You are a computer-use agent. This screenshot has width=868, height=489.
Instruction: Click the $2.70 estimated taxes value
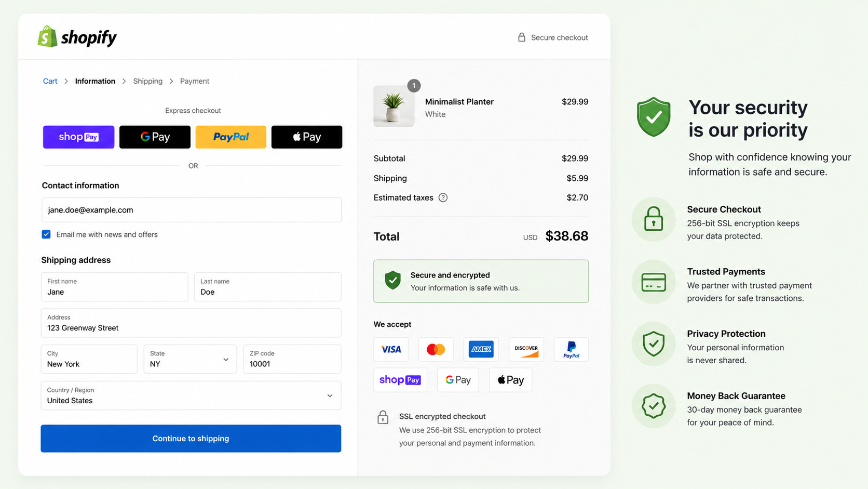click(x=577, y=197)
